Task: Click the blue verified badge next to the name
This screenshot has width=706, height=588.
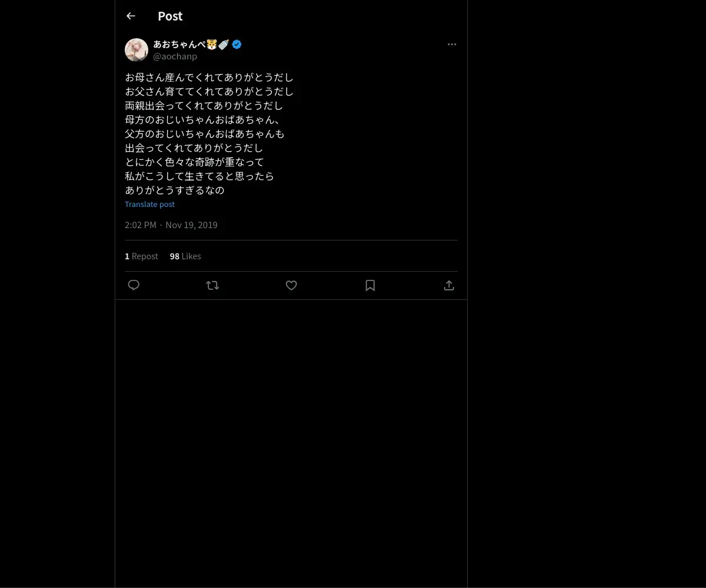Action: [x=237, y=44]
